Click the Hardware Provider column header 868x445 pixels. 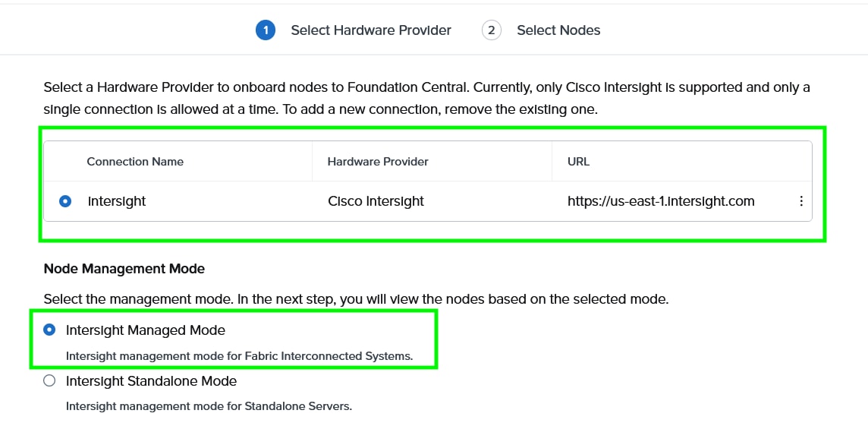click(378, 162)
